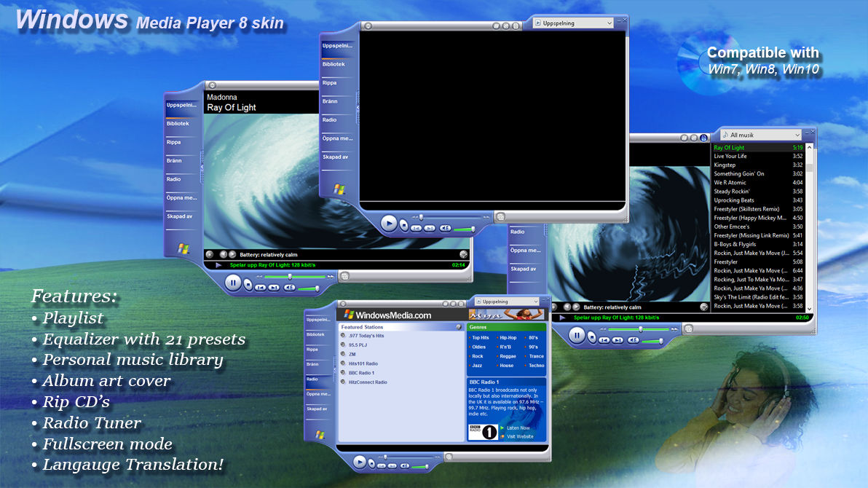Toggle the highlighted playlist button in playlist window
Screen dimensions: 868x488
coord(703,138)
